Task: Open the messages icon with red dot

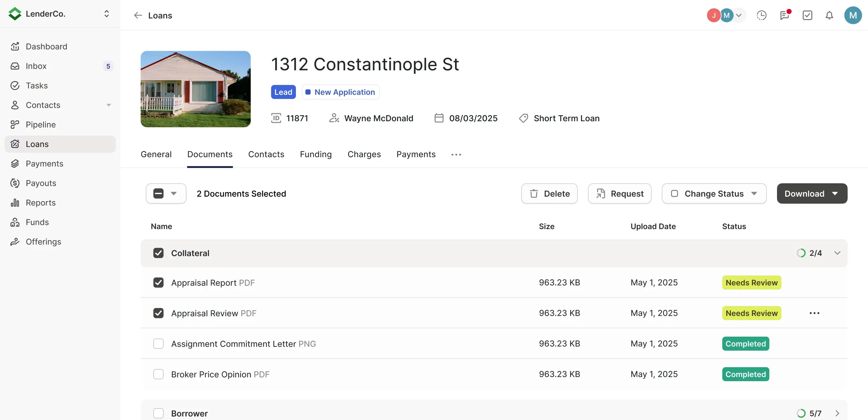Action: pos(784,16)
